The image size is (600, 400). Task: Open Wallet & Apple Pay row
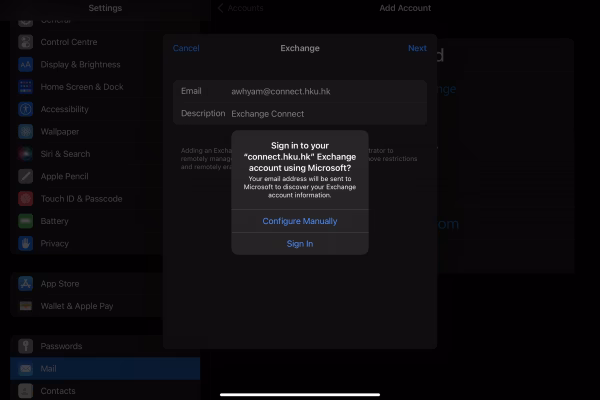point(100,306)
